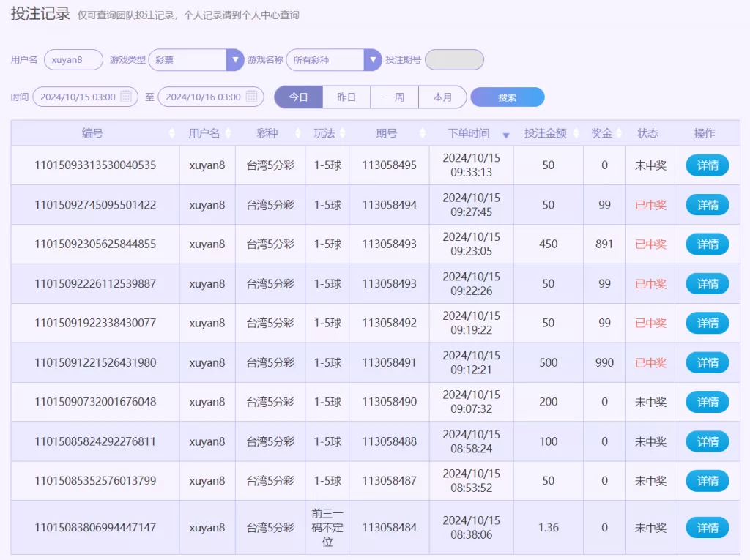Click order number 11015085824292276811
The height and width of the screenshot is (560, 750).
coord(95,441)
